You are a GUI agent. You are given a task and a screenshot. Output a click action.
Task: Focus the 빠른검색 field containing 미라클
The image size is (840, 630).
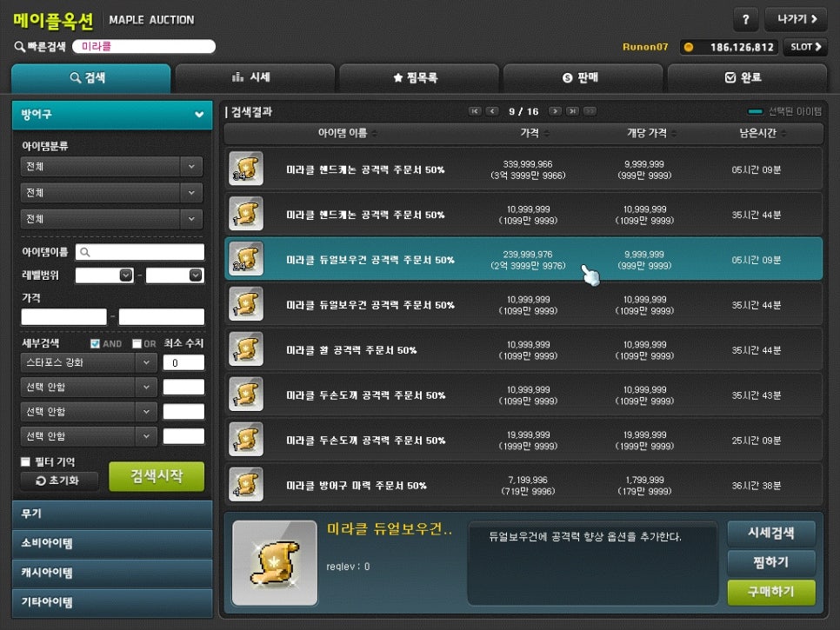[x=144, y=47]
